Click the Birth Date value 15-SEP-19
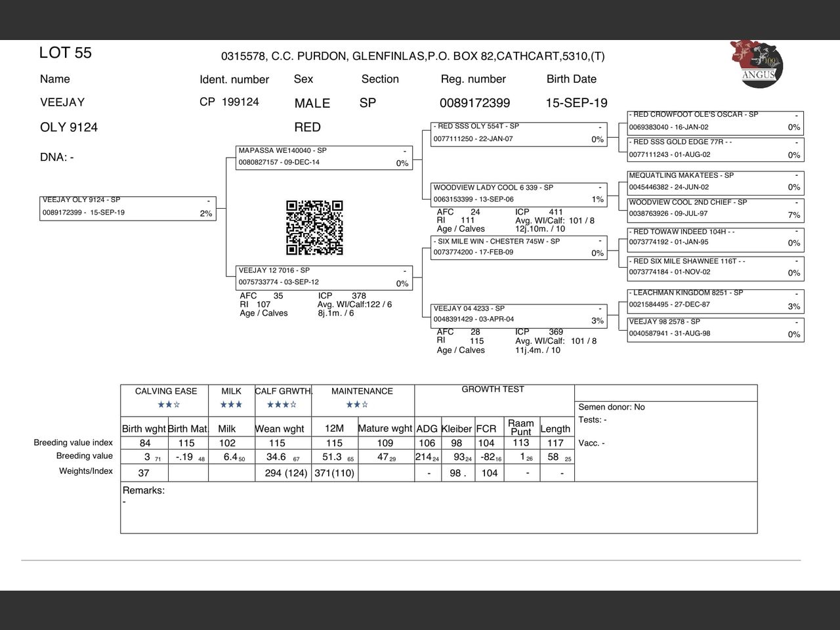Image resolution: width=840 pixels, height=630 pixels. pyautogui.click(x=576, y=103)
